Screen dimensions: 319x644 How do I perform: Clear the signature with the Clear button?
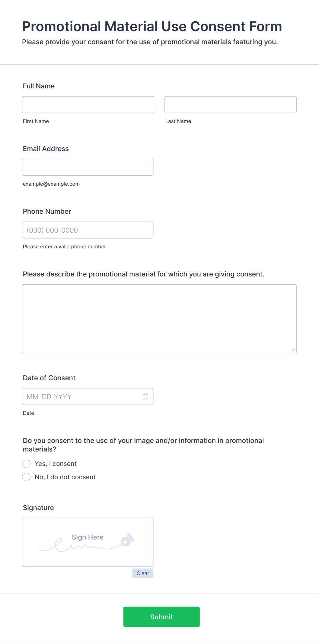(143, 573)
